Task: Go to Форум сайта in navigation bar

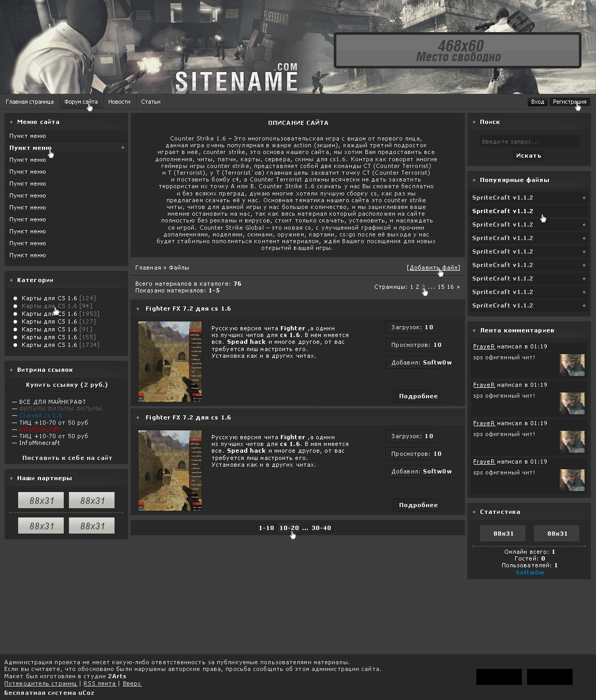Action: (x=81, y=102)
